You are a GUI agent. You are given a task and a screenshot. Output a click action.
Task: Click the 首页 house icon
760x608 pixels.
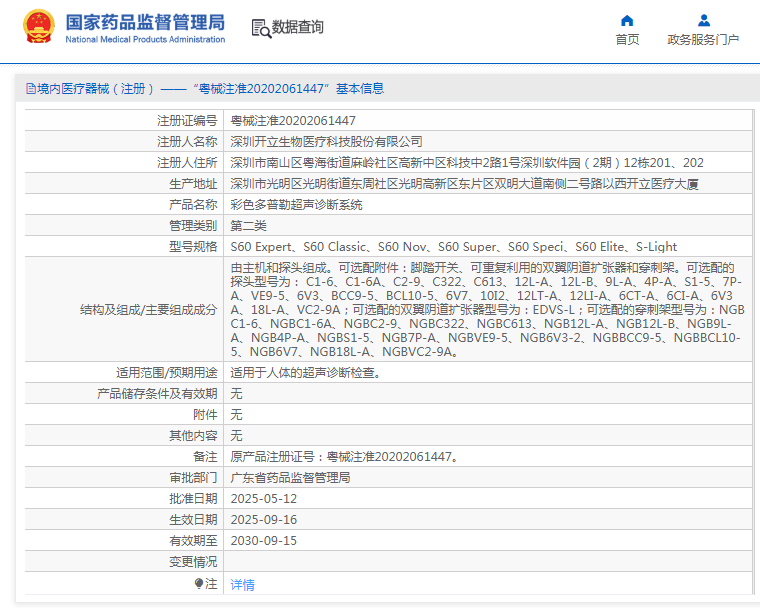627,20
